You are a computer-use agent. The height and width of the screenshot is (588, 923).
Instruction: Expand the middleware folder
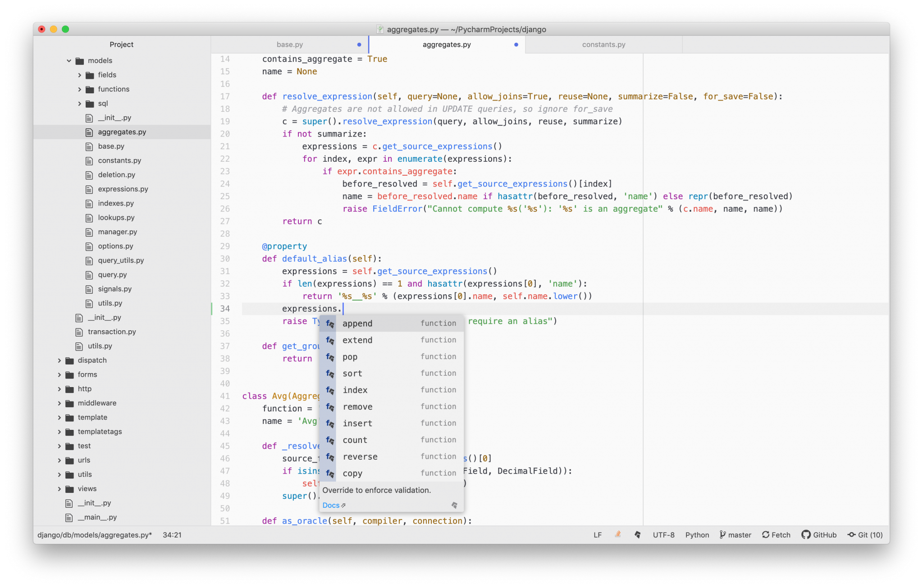click(x=59, y=403)
